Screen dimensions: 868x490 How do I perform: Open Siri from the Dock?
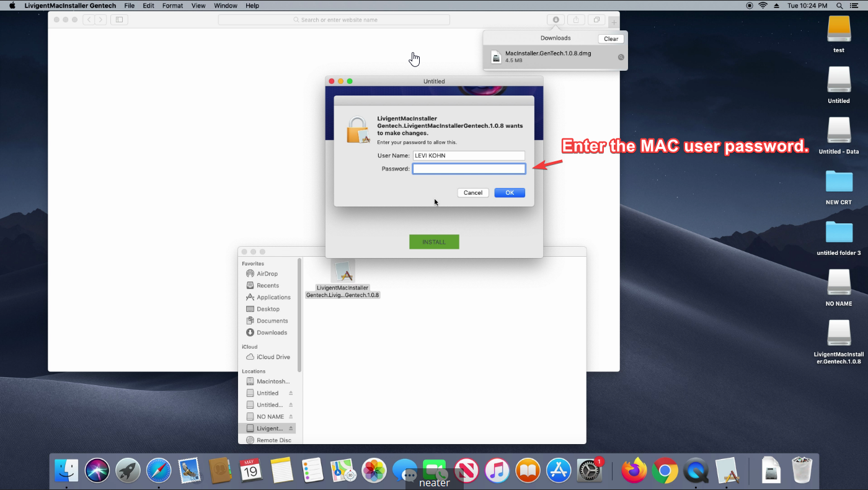97,471
